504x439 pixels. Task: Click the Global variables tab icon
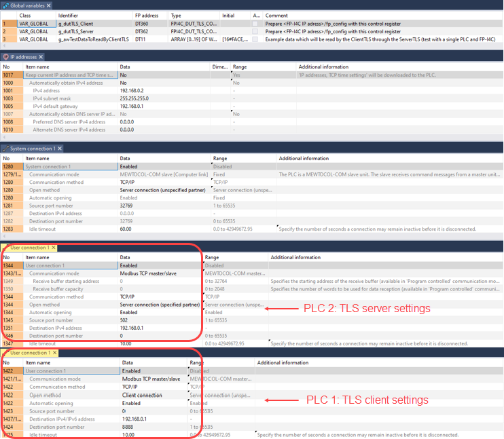(6, 5)
